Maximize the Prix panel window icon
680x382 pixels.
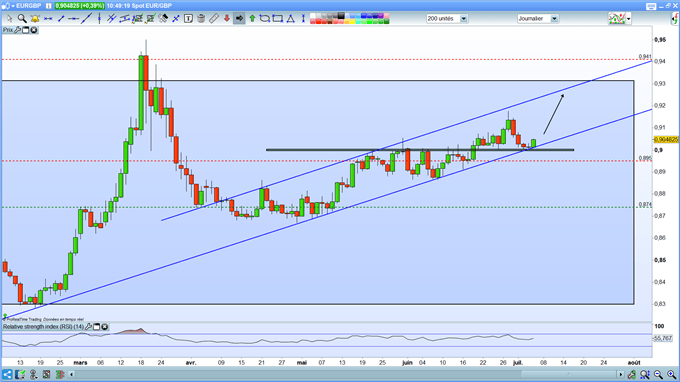pyautogui.click(x=26, y=30)
